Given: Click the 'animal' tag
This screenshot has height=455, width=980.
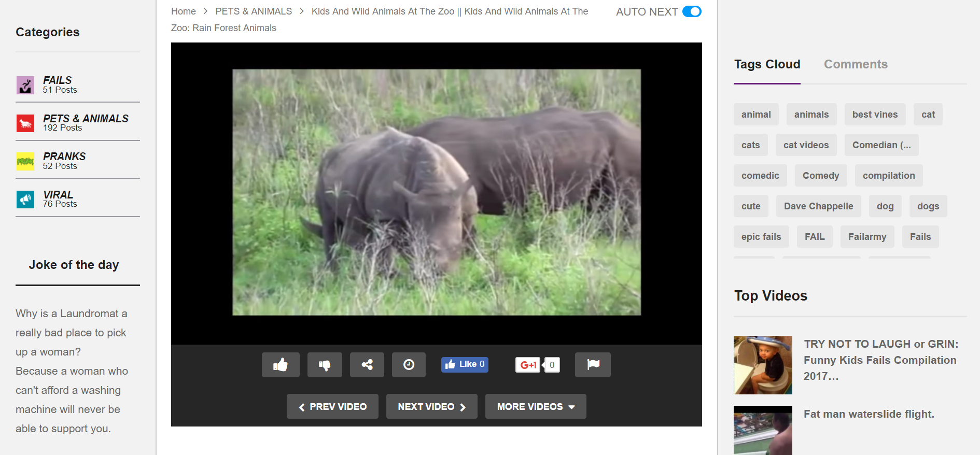Looking at the screenshot, I should [x=756, y=115].
